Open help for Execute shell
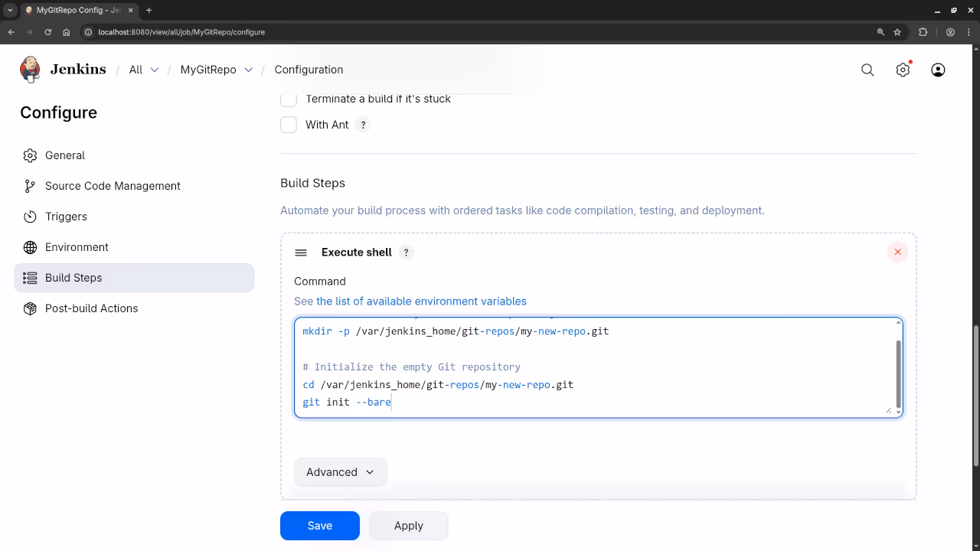Viewport: 980px width, 551px height. tap(407, 253)
